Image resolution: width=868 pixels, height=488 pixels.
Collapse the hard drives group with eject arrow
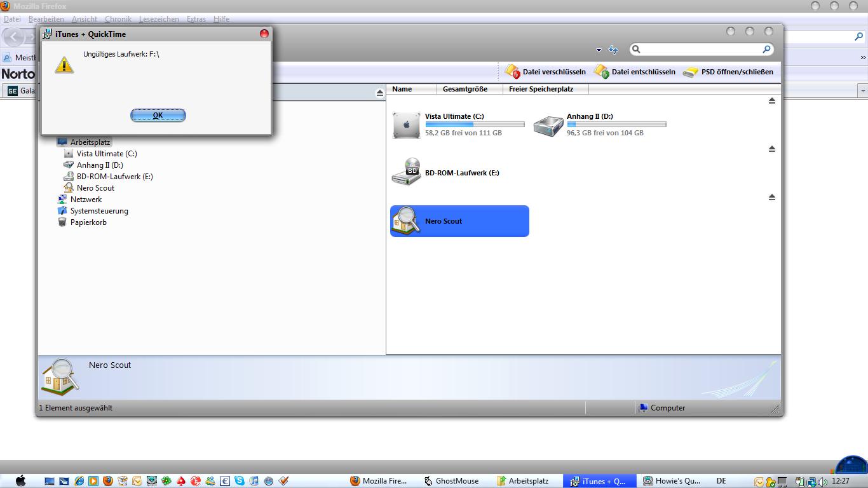point(772,100)
